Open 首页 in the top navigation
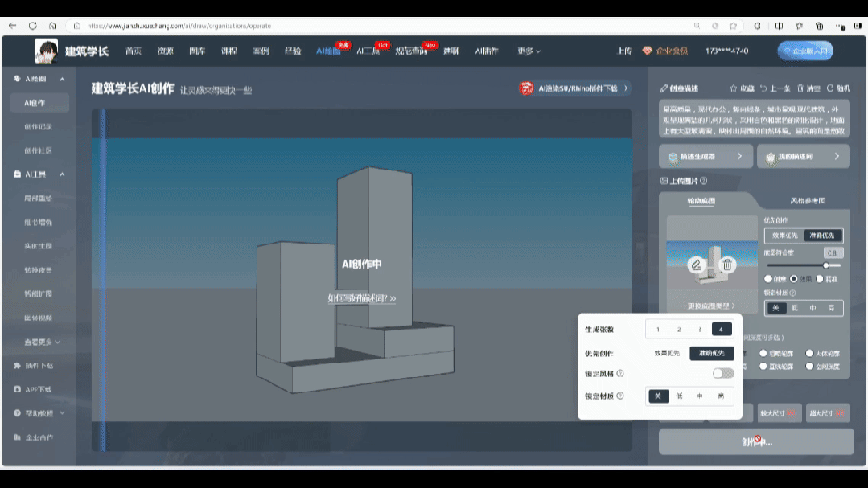868x488 pixels. [134, 51]
